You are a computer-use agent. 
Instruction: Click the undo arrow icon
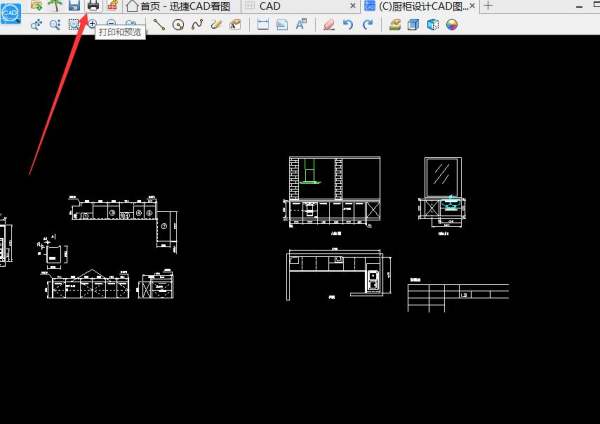click(x=348, y=25)
